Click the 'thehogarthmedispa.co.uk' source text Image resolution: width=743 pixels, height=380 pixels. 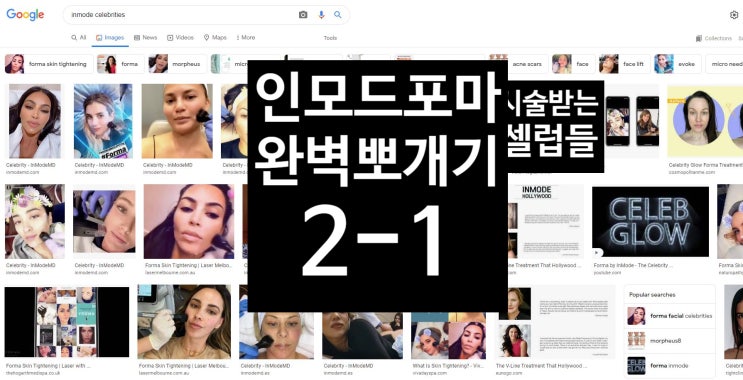point(33,373)
